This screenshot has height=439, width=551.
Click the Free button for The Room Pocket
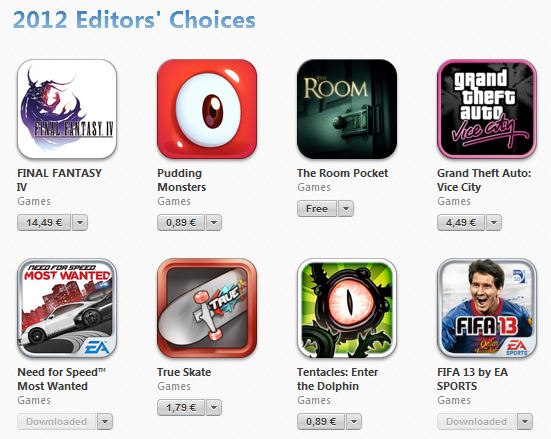point(317,208)
